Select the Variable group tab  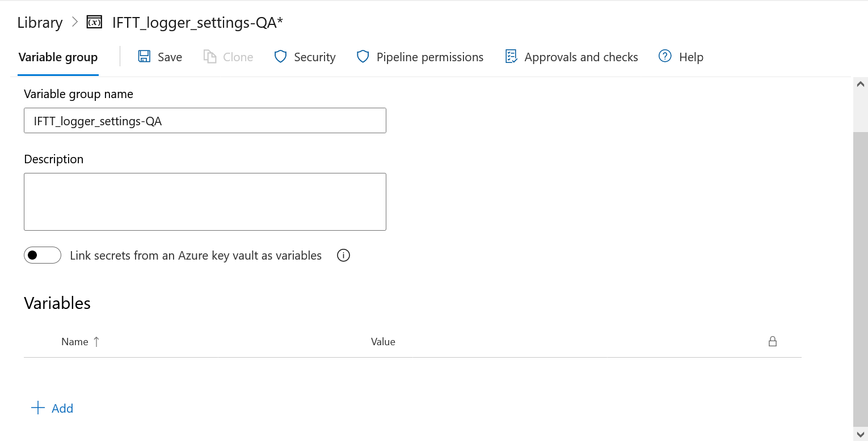[x=58, y=57]
